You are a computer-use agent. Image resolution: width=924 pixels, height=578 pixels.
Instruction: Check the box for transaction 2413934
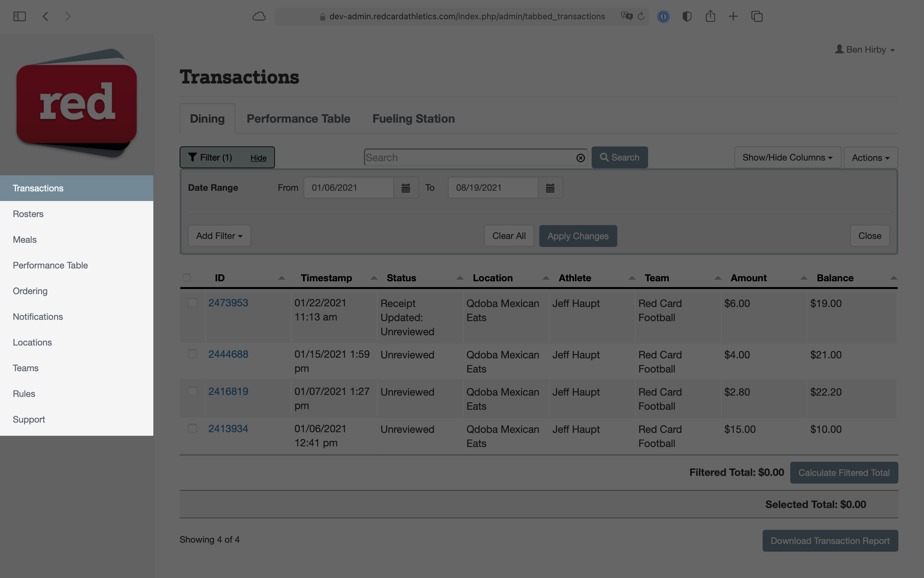tap(193, 428)
